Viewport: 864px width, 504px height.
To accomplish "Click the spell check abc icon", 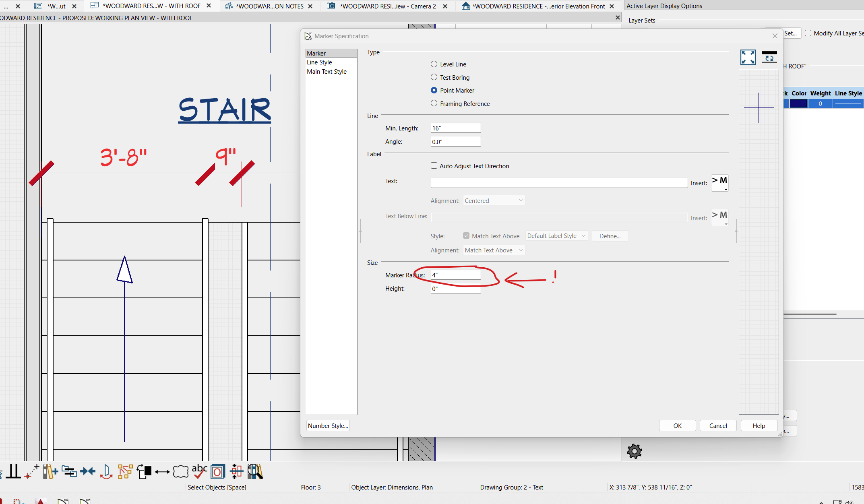I will click(199, 471).
